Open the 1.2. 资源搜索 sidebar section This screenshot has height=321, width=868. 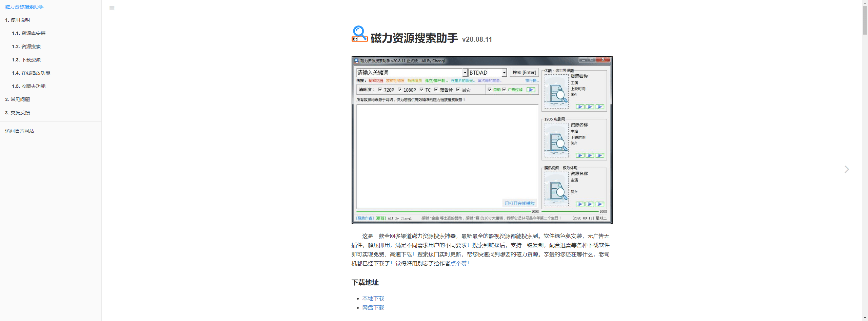pyautogui.click(x=26, y=46)
